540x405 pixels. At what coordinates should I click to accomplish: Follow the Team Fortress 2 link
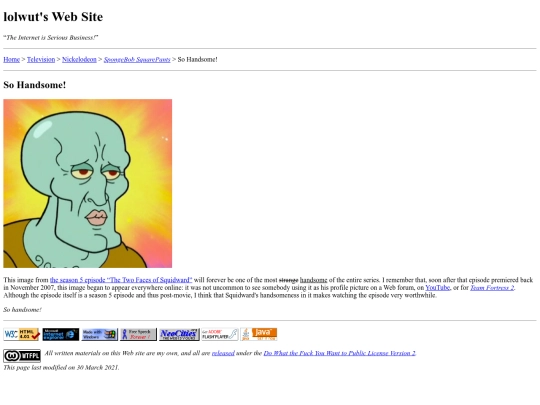click(x=492, y=287)
